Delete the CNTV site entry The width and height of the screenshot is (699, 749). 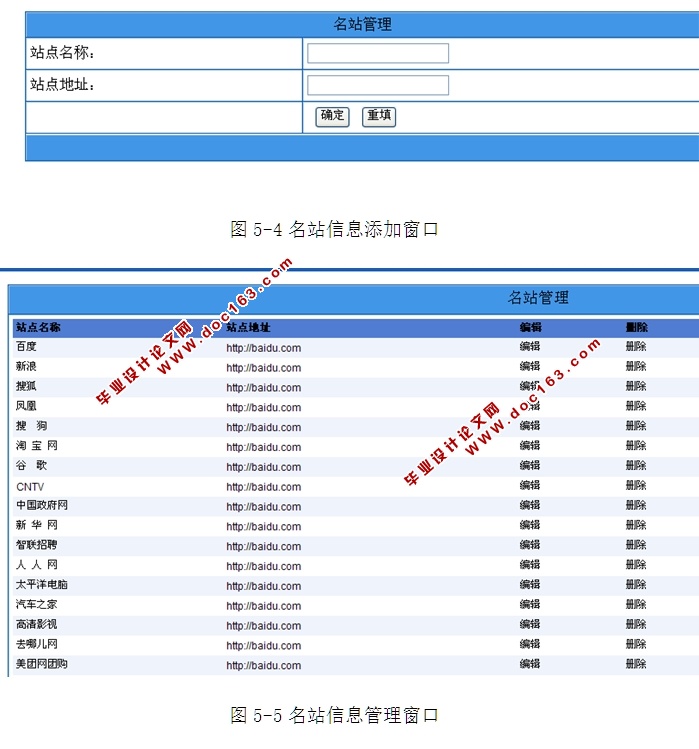(x=636, y=486)
